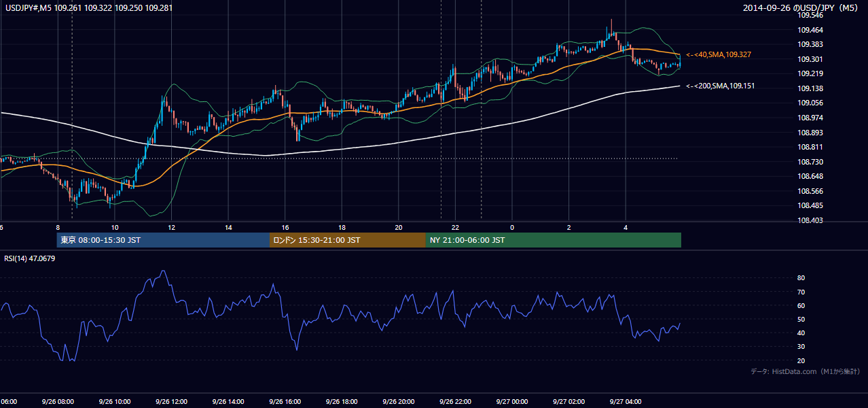
Task: Click the 108.974 price axis label
Action: click(x=810, y=118)
